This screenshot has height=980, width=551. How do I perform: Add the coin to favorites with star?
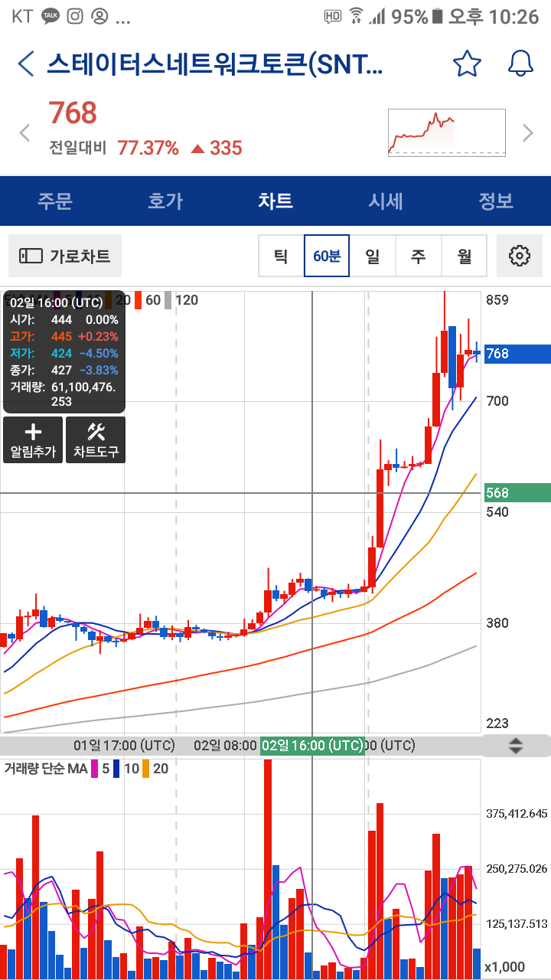coord(467,64)
